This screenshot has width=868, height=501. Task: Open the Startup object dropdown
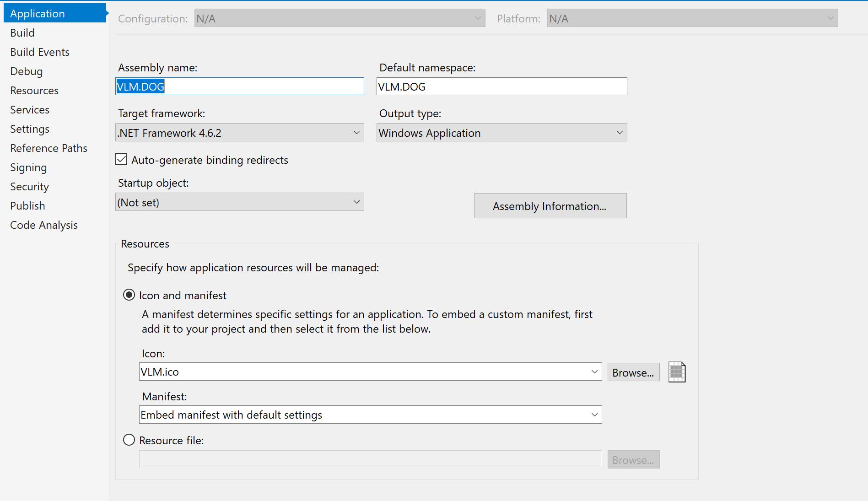pyautogui.click(x=240, y=202)
